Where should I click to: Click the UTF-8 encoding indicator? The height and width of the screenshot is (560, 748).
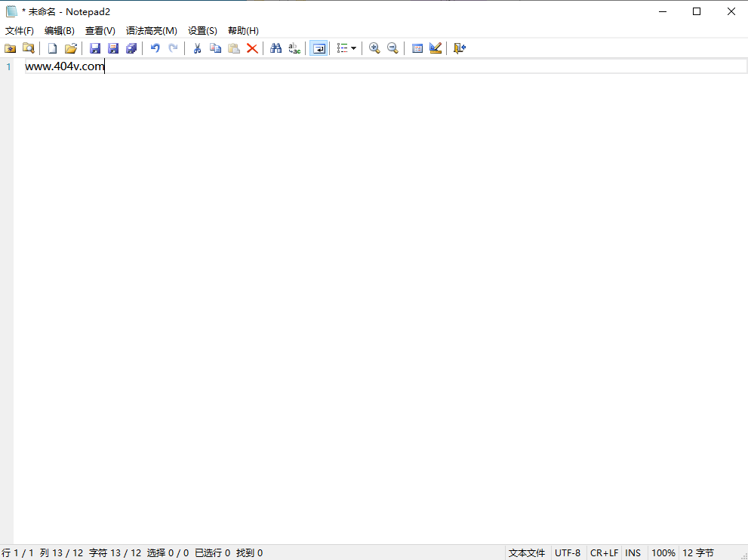tap(568, 552)
